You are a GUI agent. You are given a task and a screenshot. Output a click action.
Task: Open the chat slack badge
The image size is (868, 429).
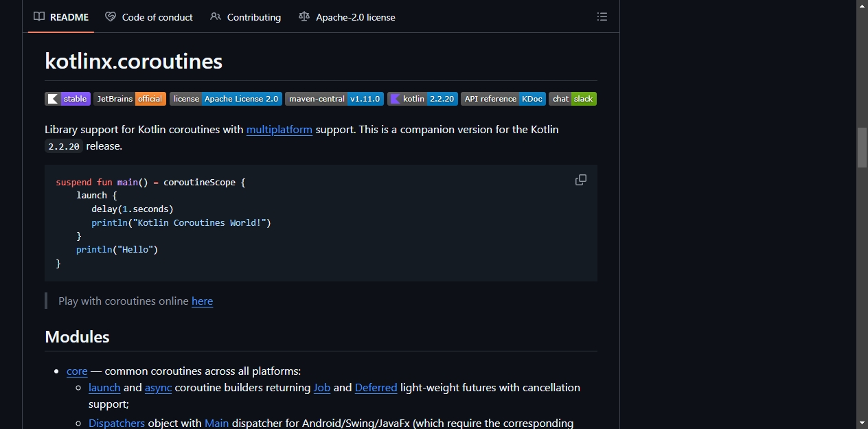(573, 99)
